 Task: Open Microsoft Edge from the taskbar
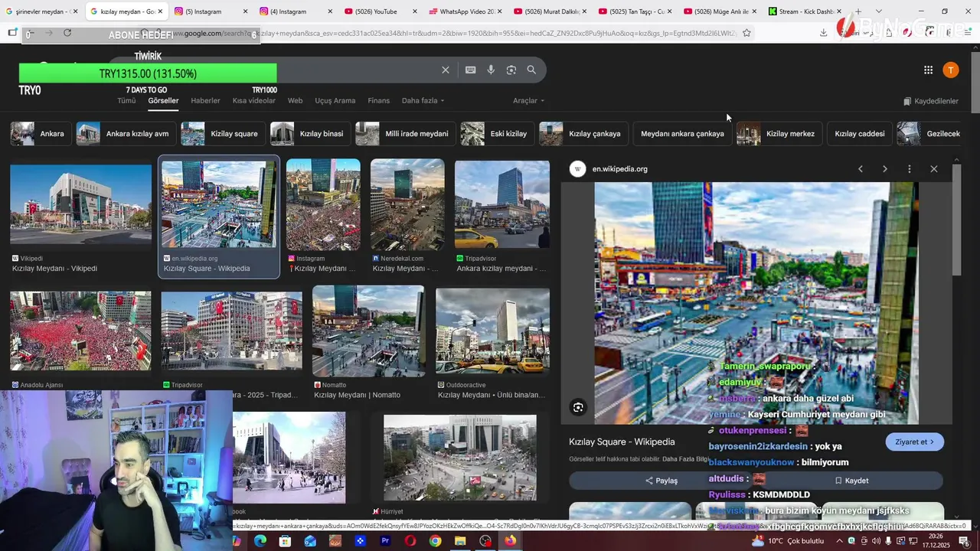[x=260, y=541]
